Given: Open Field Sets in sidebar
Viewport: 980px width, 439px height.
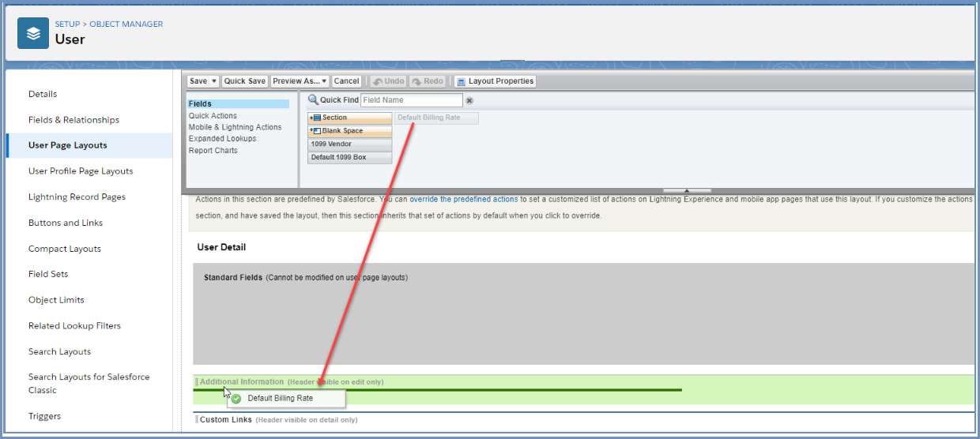Looking at the screenshot, I should [48, 274].
